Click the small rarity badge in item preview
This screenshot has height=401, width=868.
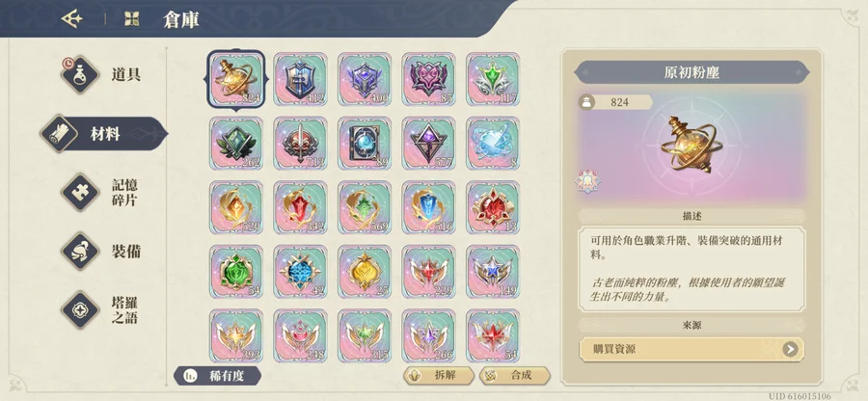pyautogui.click(x=588, y=181)
